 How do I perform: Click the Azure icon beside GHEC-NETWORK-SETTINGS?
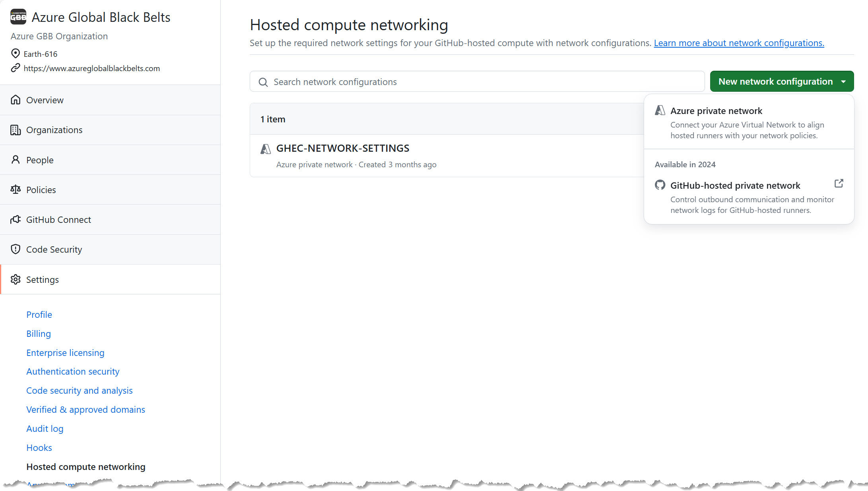[265, 149]
